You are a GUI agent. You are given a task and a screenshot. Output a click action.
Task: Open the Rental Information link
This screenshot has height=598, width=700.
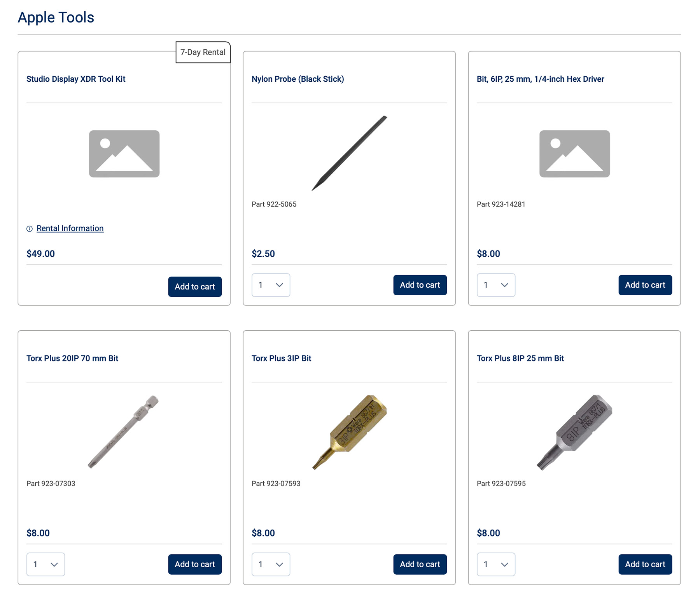tap(70, 228)
